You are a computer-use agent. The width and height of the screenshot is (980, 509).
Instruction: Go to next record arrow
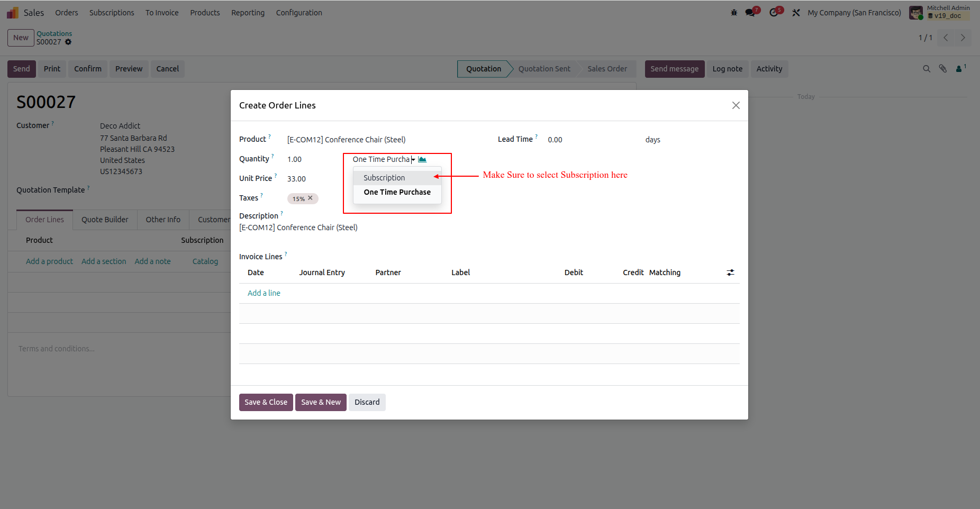coord(963,38)
